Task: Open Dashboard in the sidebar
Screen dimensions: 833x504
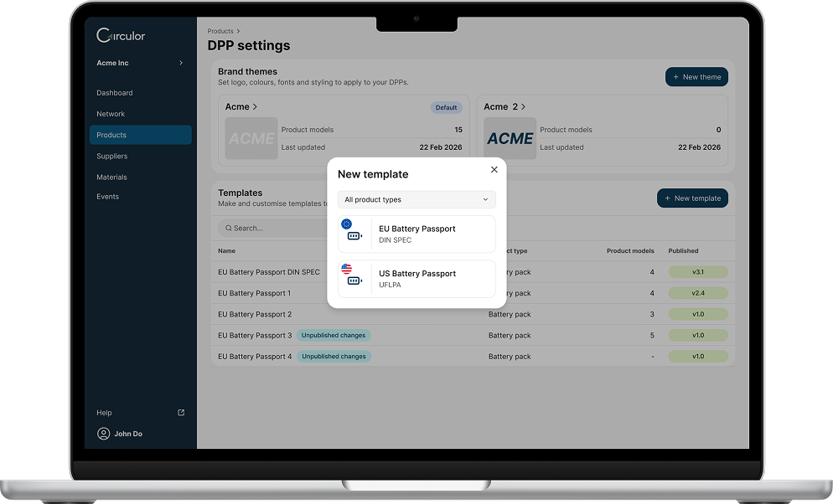Action: tap(115, 93)
